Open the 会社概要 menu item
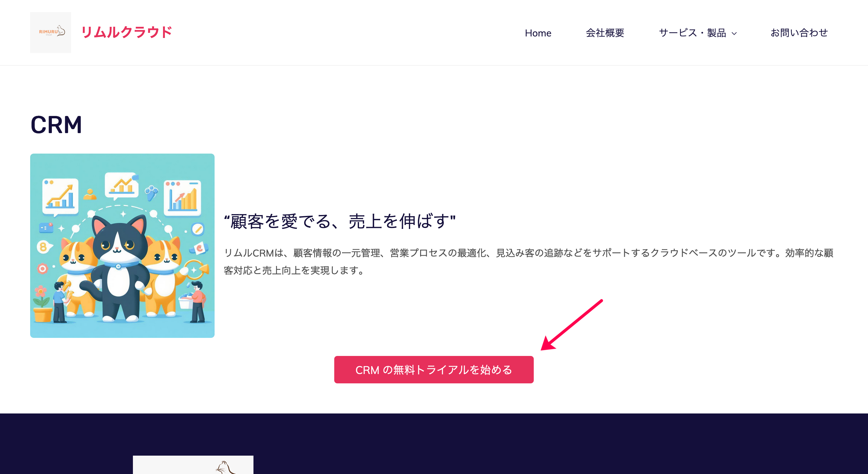 click(x=605, y=33)
